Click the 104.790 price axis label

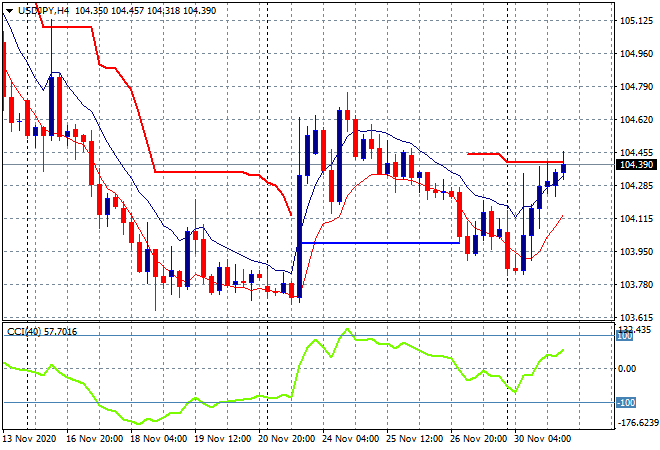pyautogui.click(x=637, y=87)
